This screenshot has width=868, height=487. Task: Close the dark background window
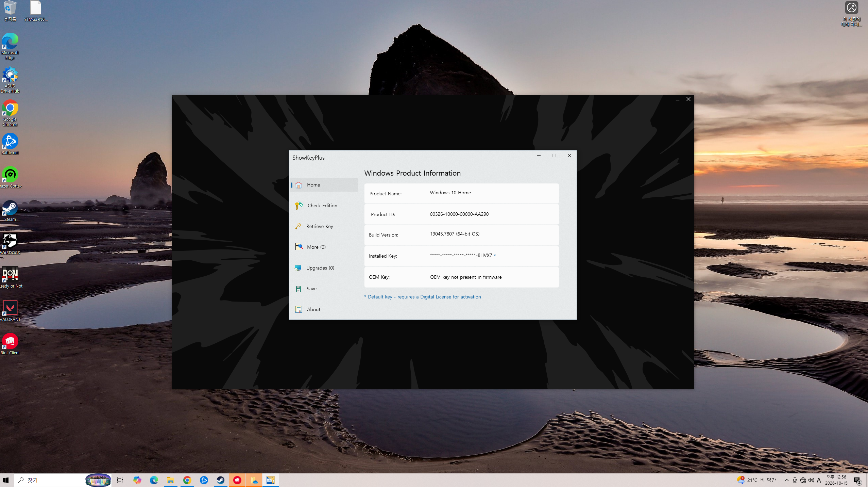pyautogui.click(x=688, y=99)
